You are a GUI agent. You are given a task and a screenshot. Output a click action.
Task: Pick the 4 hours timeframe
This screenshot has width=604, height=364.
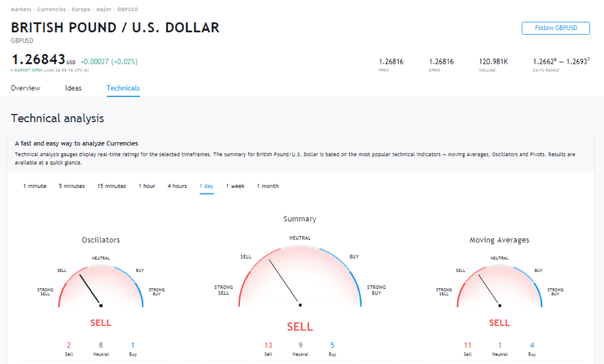point(177,187)
